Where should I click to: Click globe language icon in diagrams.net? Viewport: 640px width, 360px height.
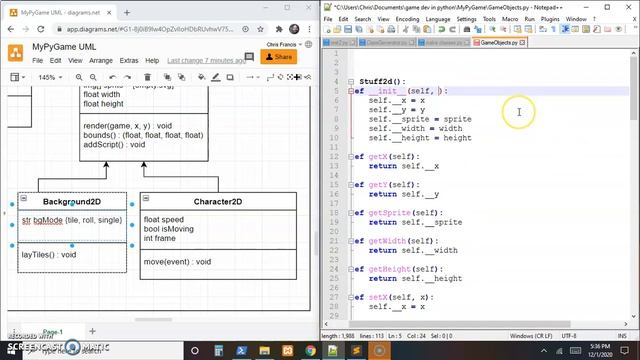(x=309, y=44)
